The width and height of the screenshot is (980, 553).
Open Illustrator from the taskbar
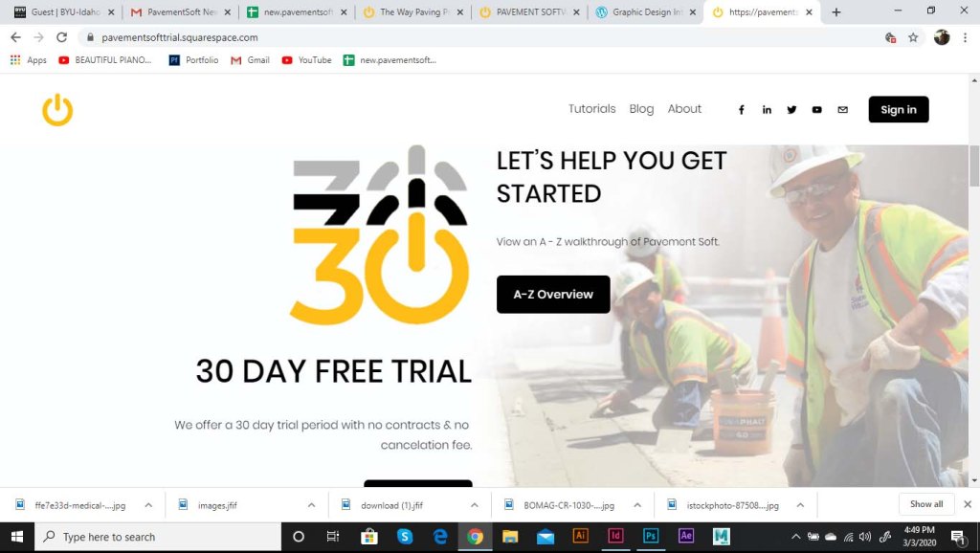[580, 536]
